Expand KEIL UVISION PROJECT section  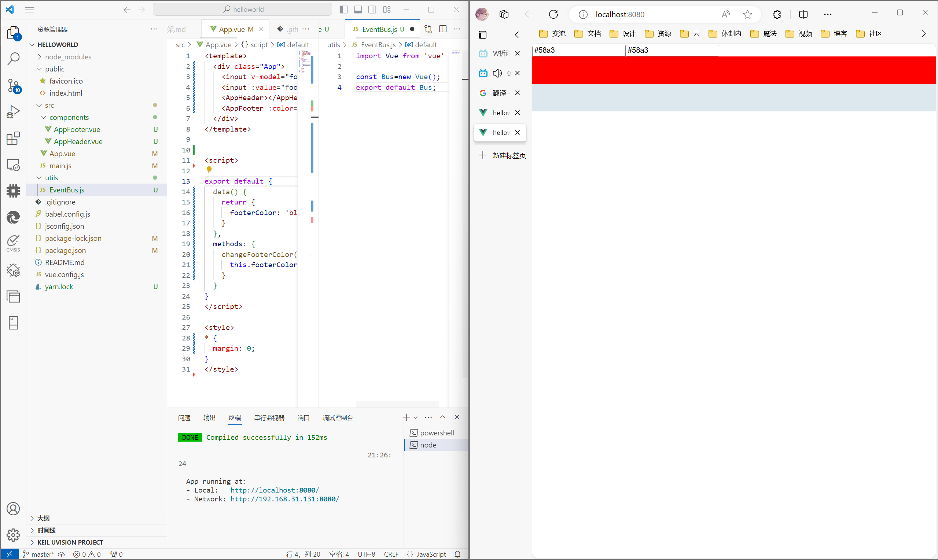tap(97, 542)
